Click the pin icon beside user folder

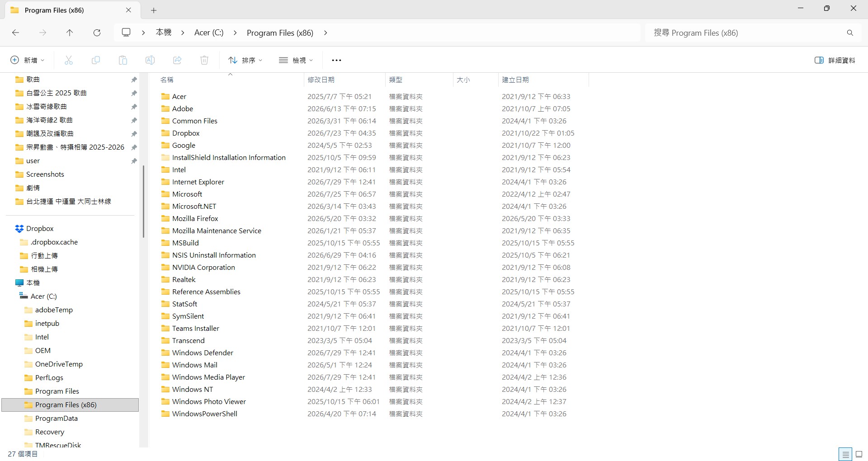point(134,161)
